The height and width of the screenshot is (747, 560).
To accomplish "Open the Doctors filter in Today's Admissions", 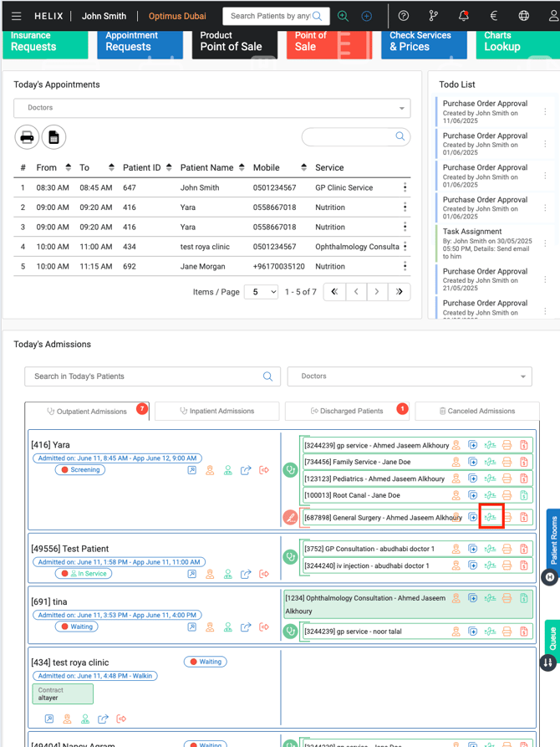I will tap(409, 376).
